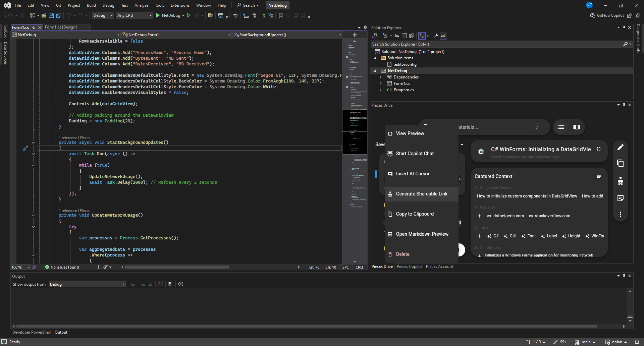Click GitHub Copilot icon in the title bar
Viewport: 644px width, 346px height.
pyautogui.click(x=593, y=15)
